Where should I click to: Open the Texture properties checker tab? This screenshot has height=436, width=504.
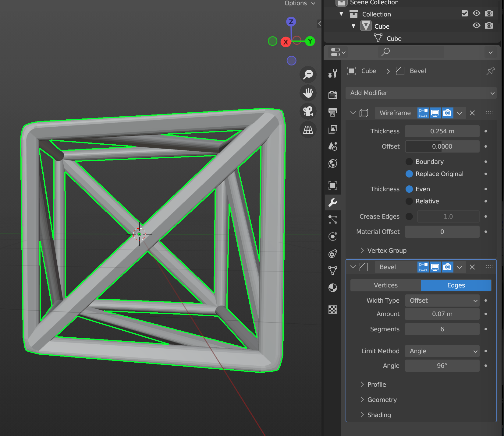pyautogui.click(x=333, y=310)
